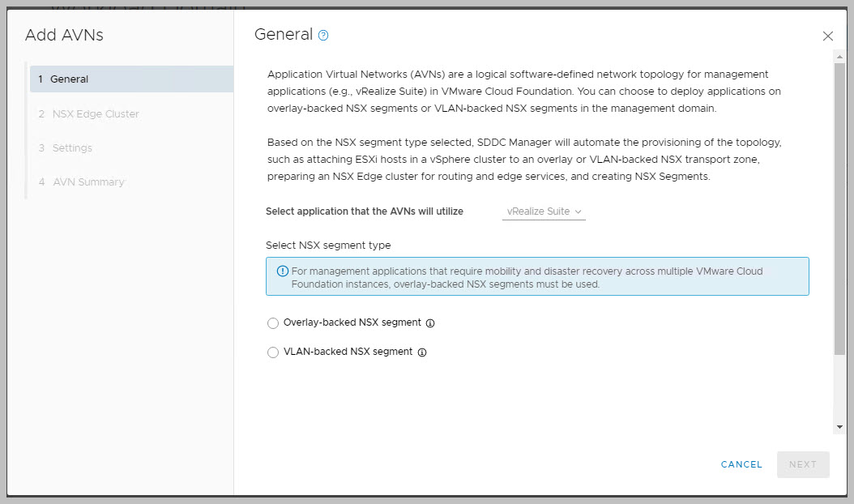Close the Add AVNs dialog with X

(x=827, y=36)
